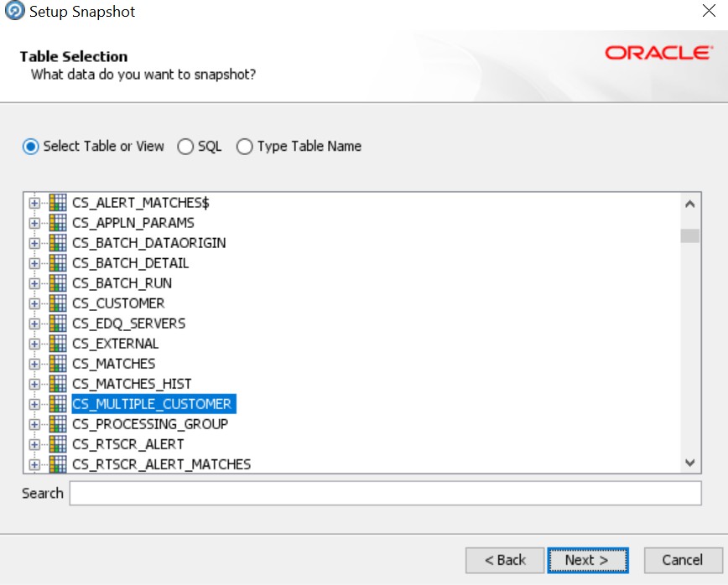This screenshot has height=585, width=728.
Task: Click the table icon beside CS_APPLN_PARAMS
Action: coord(58,223)
